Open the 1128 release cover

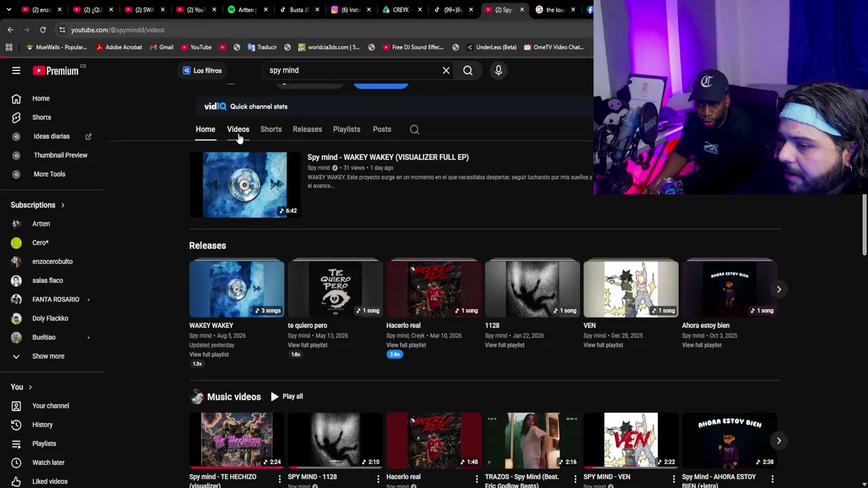click(x=532, y=288)
